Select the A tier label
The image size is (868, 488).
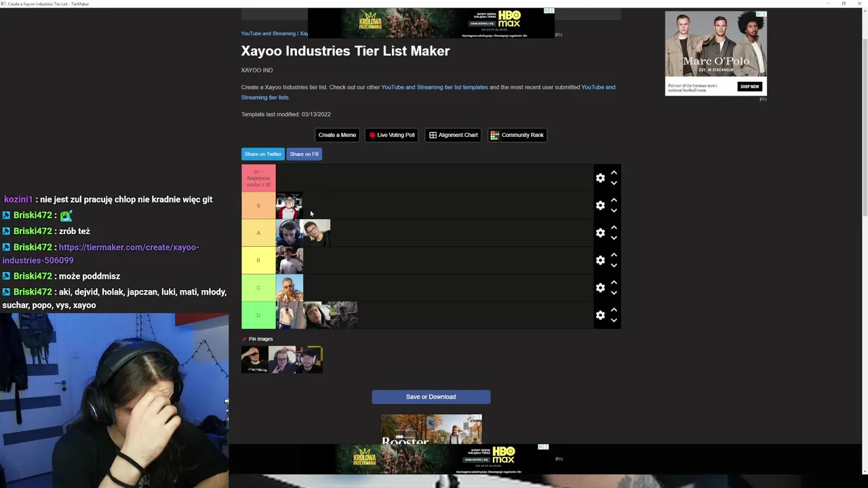click(x=258, y=232)
